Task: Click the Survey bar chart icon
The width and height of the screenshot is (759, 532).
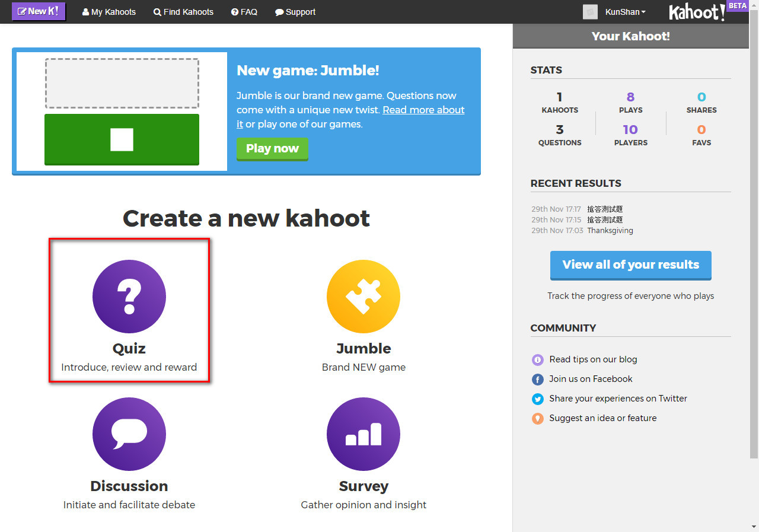Action: coord(363,434)
